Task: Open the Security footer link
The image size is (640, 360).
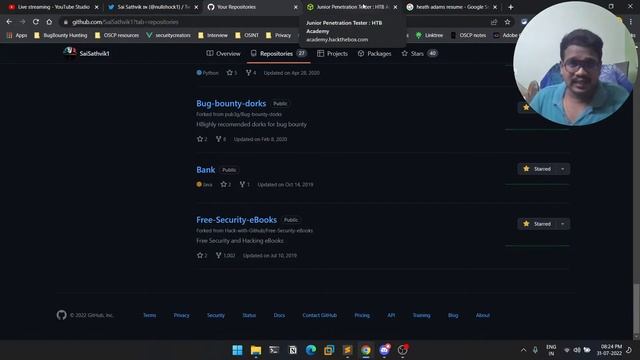Action: tap(216, 316)
